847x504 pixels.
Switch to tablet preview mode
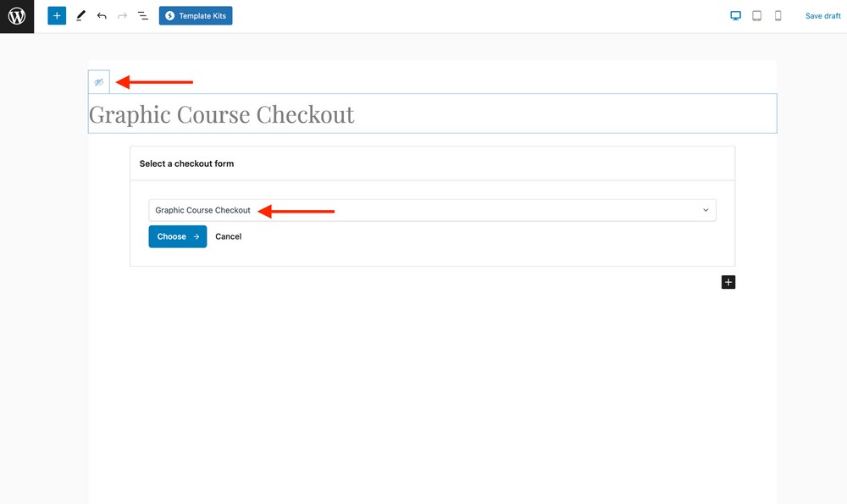pos(756,15)
